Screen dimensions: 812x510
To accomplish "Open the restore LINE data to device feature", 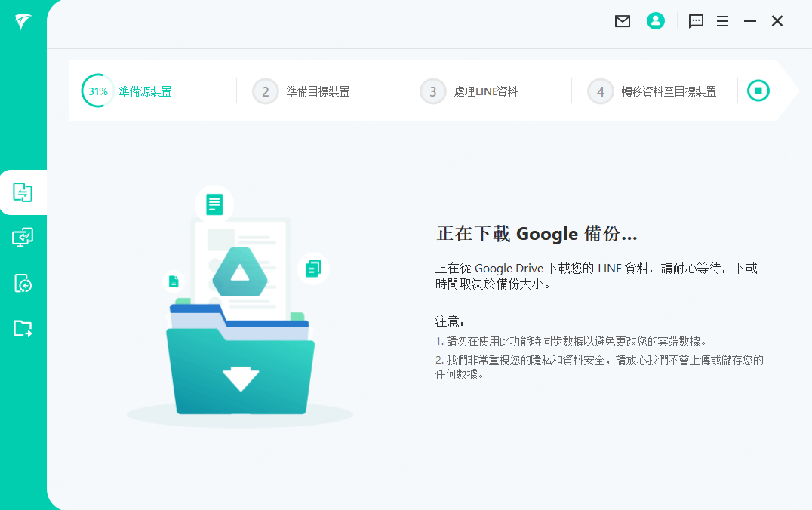I will pyautogui.click(x=23, y=283).
